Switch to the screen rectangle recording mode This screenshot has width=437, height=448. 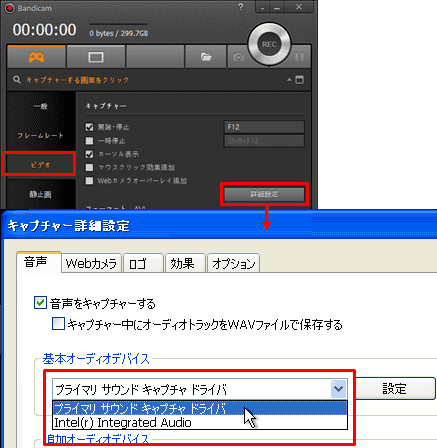click(x=96, y=57)
